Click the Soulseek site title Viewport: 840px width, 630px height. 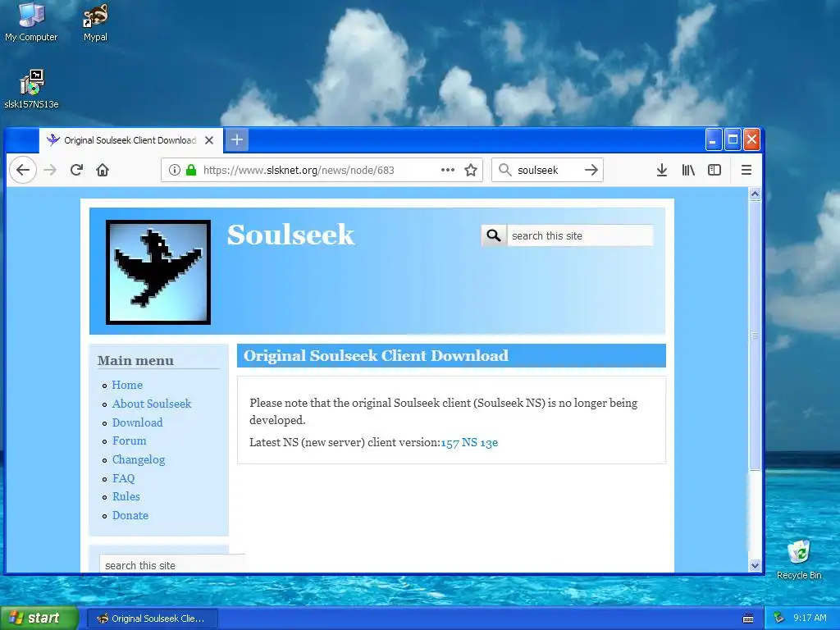pyautogui.click(x=290, y=235)
